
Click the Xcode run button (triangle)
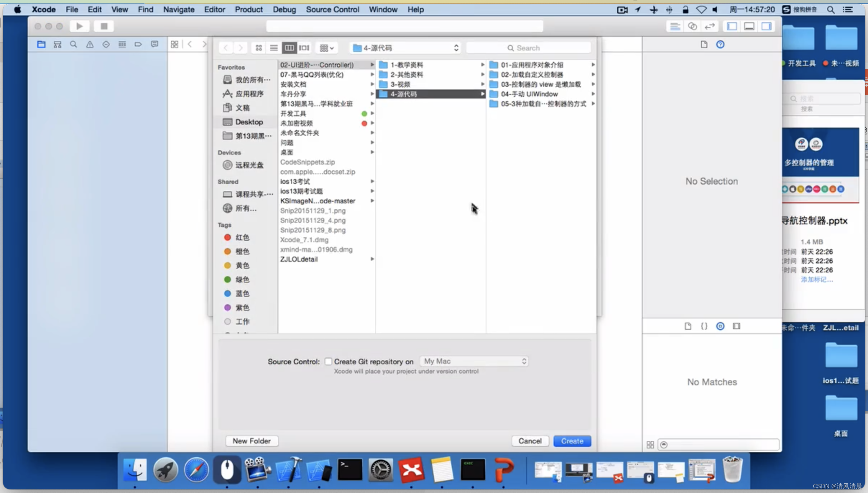point(79,26)
